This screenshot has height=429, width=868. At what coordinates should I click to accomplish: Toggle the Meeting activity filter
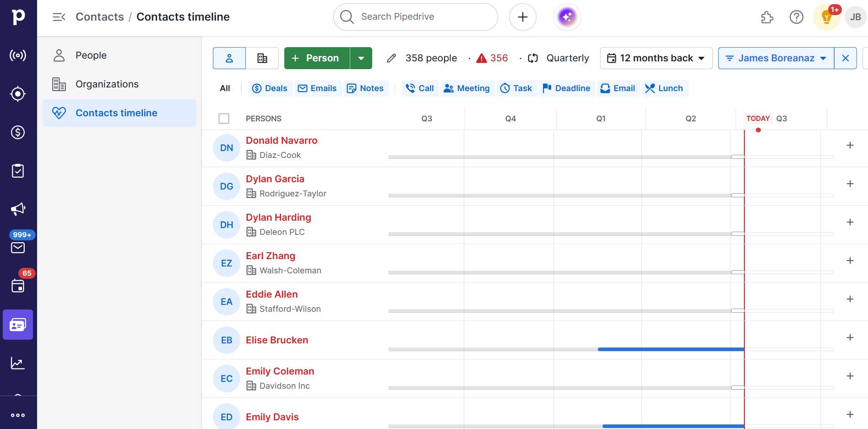tap(467, 88)
